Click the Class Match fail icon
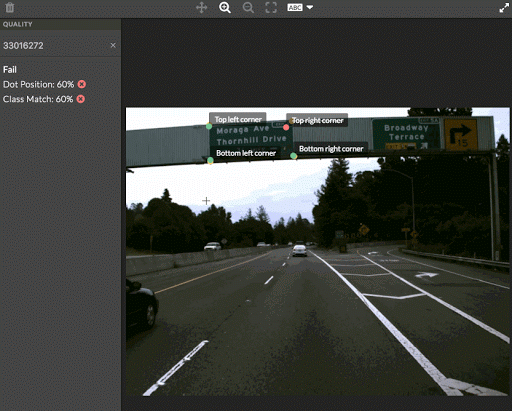Viewport: 512px width, 411px height. (x=81, y=99)
